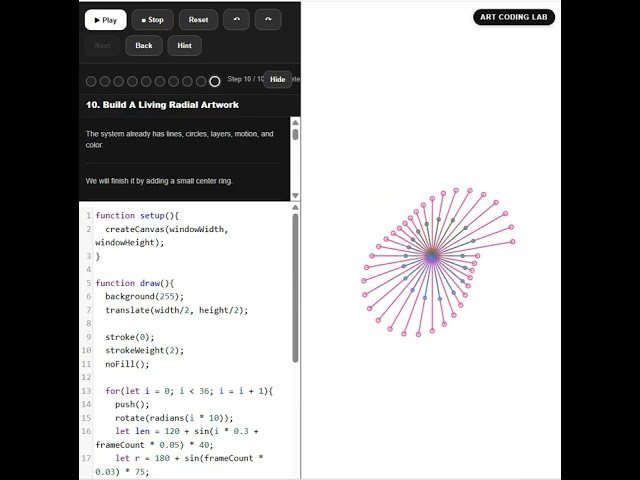Place cursor on "function draw(){" line
The height and width of the screenshot is (480, 640).
[135, 283]
